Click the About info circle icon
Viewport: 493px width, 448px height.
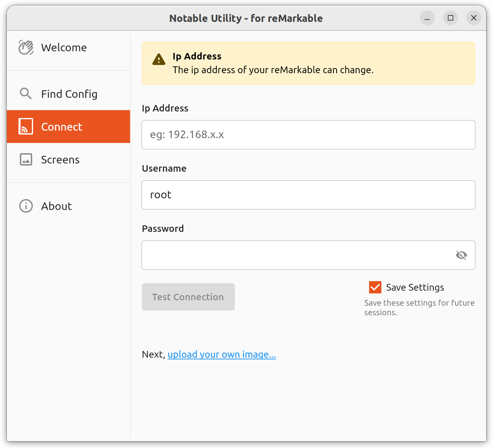pos(25,206)
